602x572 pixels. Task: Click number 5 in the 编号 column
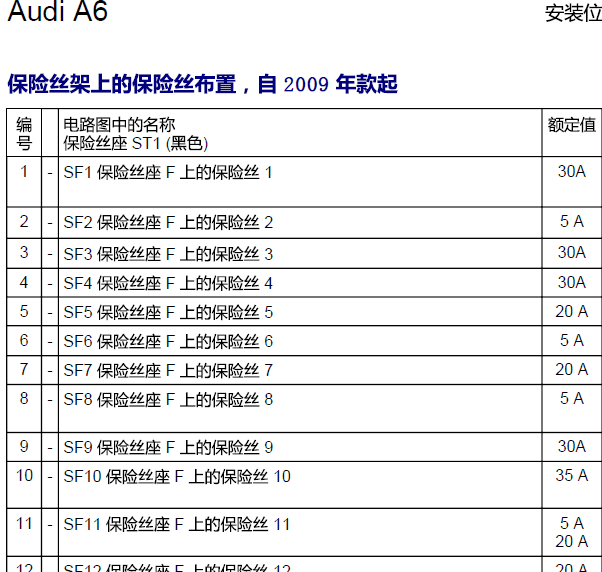[x=24, y=311]
